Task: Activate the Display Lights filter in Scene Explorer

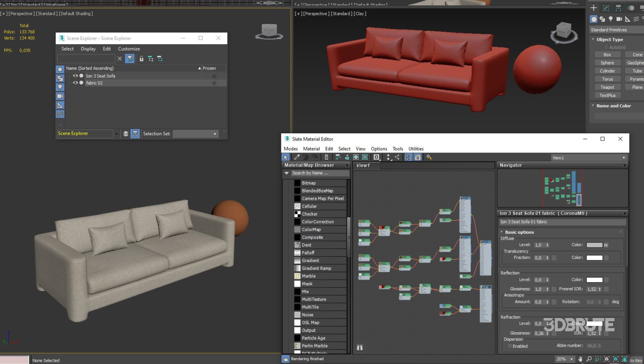Action: pyautogui.click(x=60, y=87)
